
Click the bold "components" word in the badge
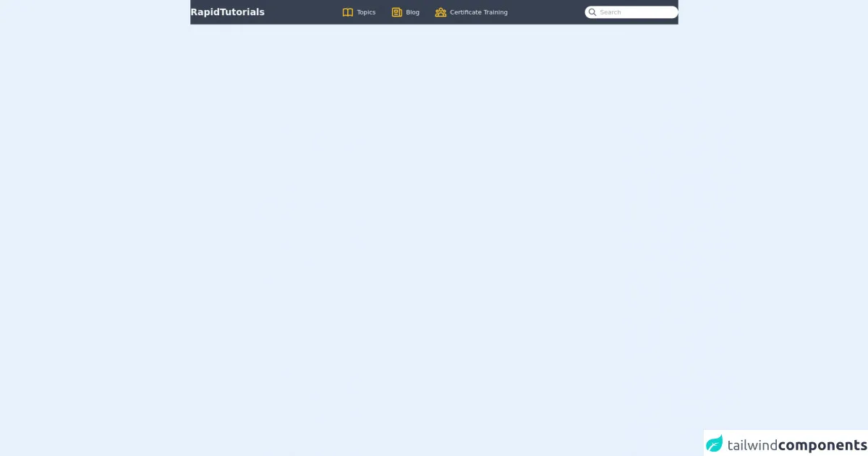pos(822,445)
